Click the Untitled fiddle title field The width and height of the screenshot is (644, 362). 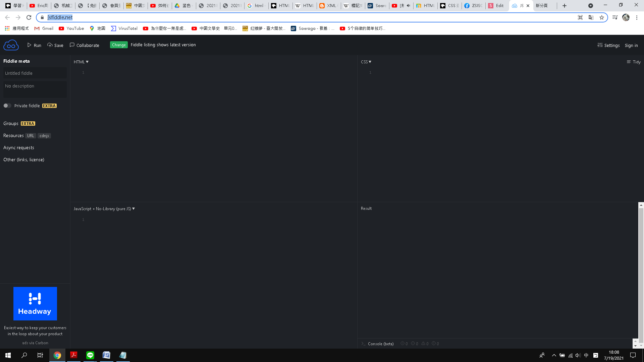click(35, 73)
